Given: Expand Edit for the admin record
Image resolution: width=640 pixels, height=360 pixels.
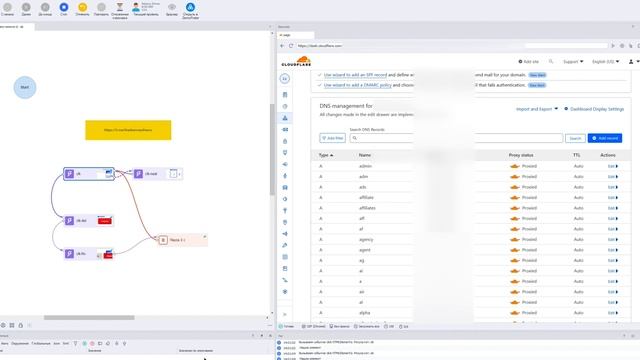Looking at the screenshot, I should pos(613,166).
